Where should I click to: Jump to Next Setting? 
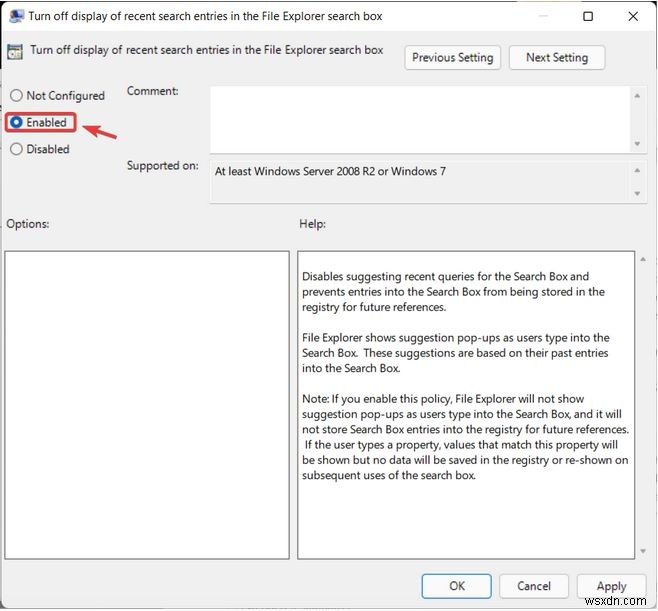pos(556,58)
